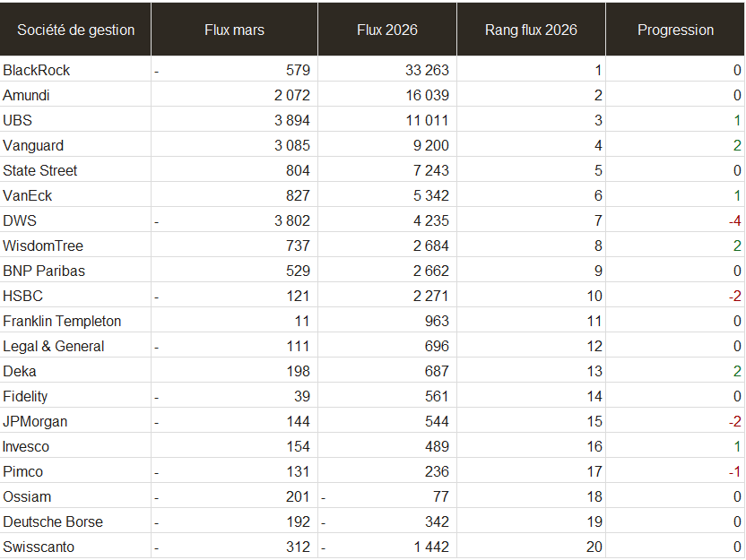The image size is (746, 560).
Task: Click the 'Progression' column header
Action: (675, 30)
